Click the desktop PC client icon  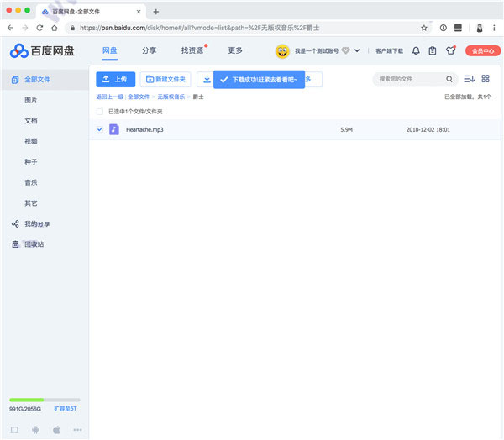[x=14, y=429]
